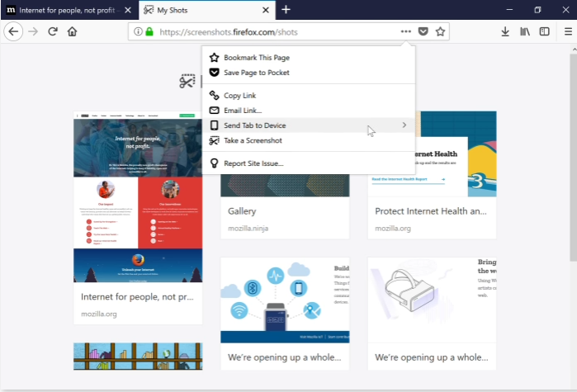
Task: Open the Internet for people screenshot thumbnail
Action: 138,196
